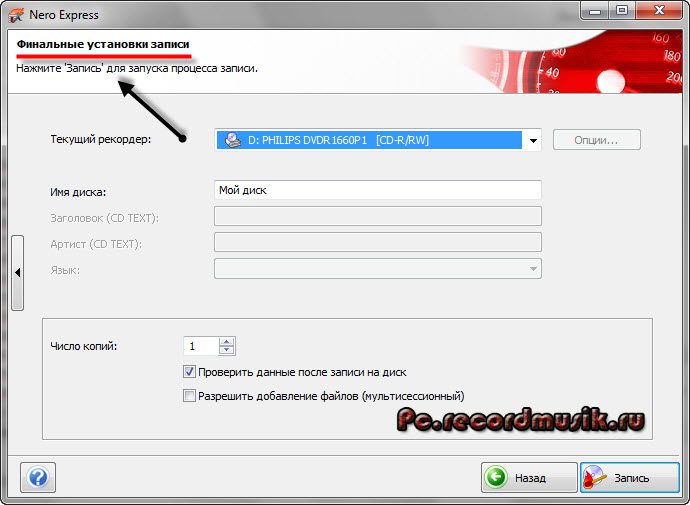Screen dimensions: 690x505
Task: Open the Язык dropdown
Action: [378, 268]
